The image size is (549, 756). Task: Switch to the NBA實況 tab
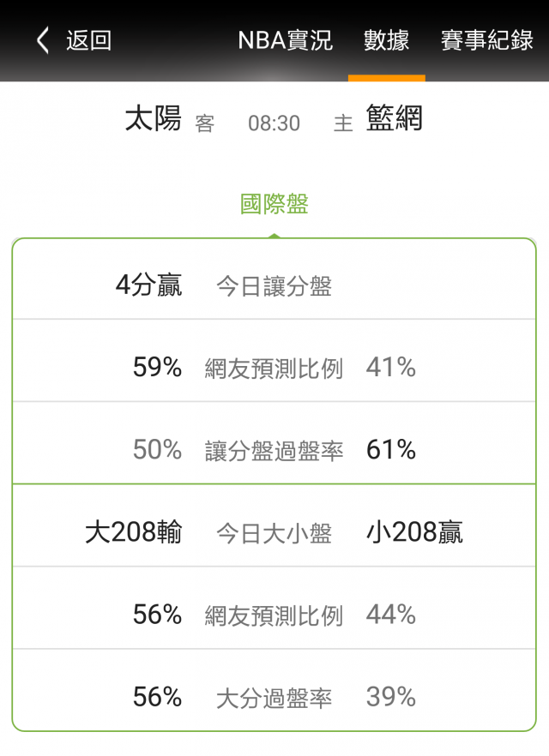point(285,40)
